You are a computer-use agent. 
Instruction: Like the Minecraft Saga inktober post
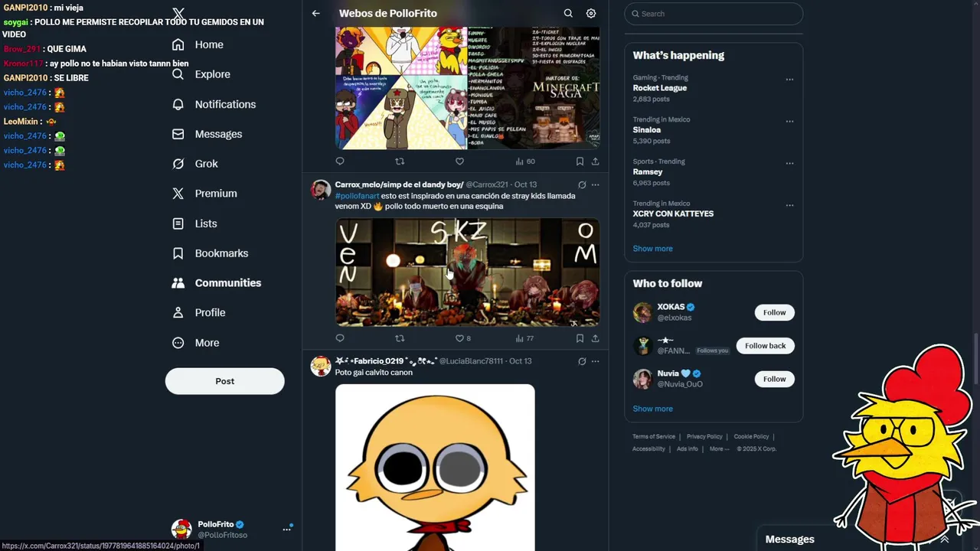pos(459,161)
